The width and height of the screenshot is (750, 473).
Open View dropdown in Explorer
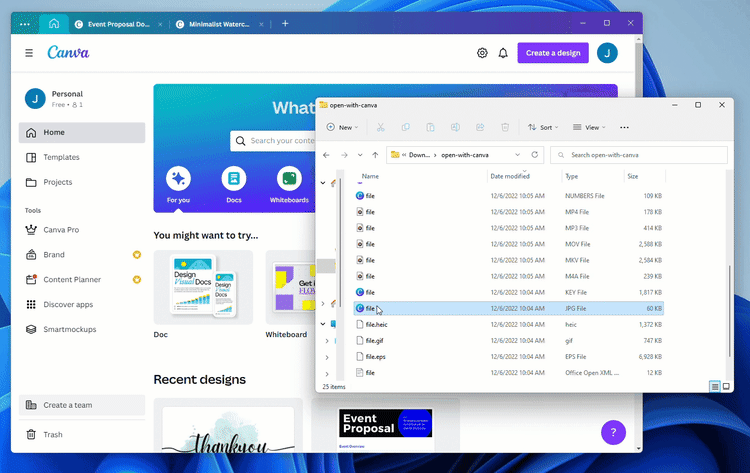(x=589, y=127)
